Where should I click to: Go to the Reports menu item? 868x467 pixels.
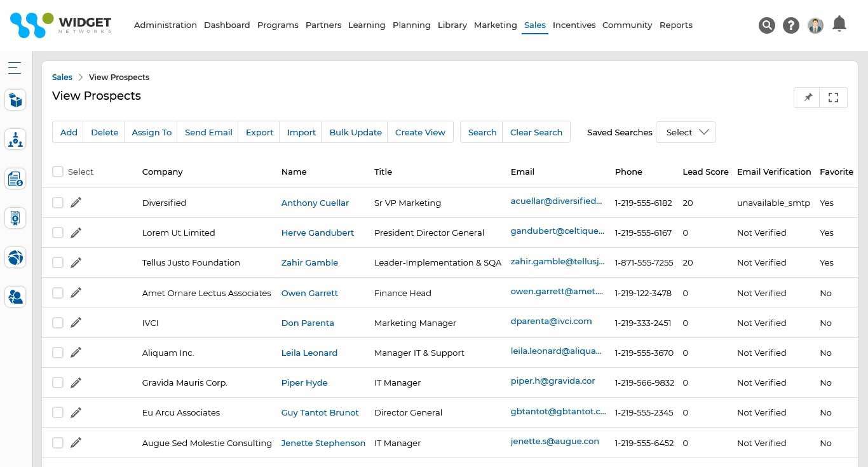[675, 25]
